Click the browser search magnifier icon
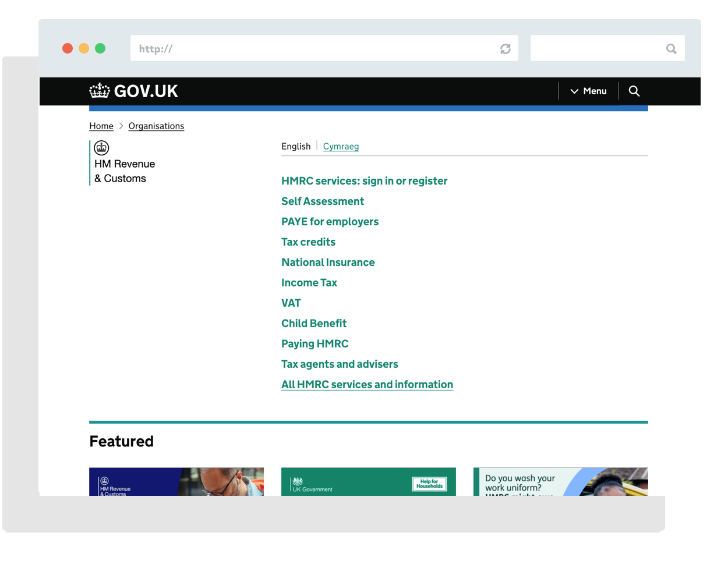 coord(672,49)
